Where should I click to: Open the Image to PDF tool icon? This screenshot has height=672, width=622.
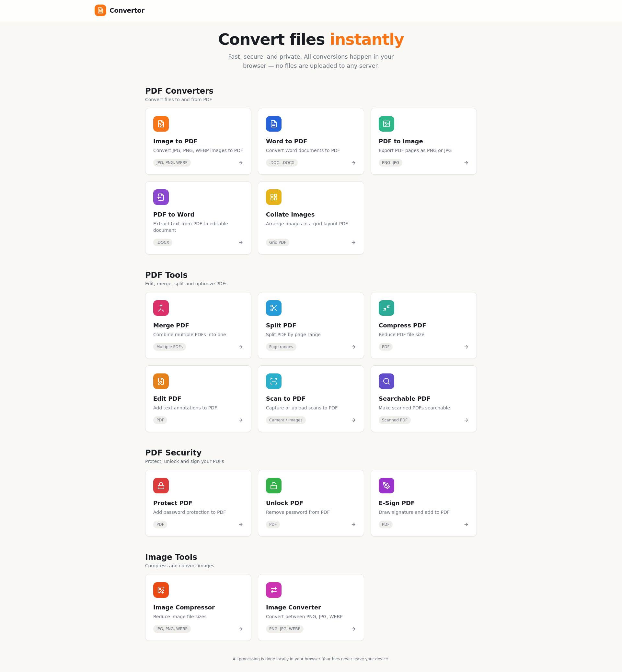161,124
